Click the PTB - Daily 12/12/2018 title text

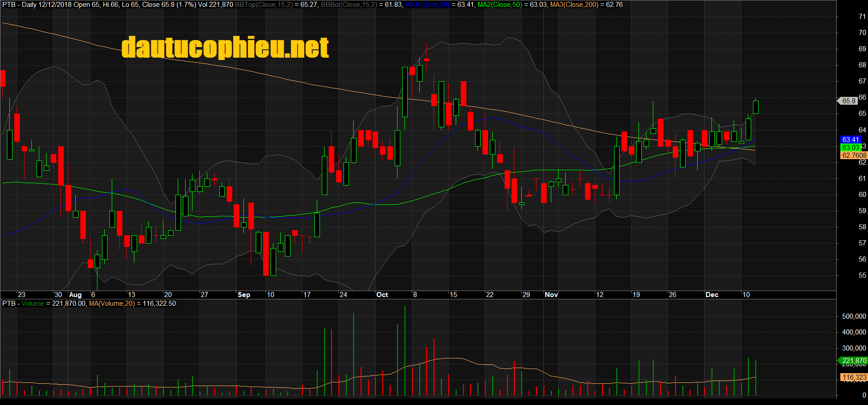tap(36, 5)
